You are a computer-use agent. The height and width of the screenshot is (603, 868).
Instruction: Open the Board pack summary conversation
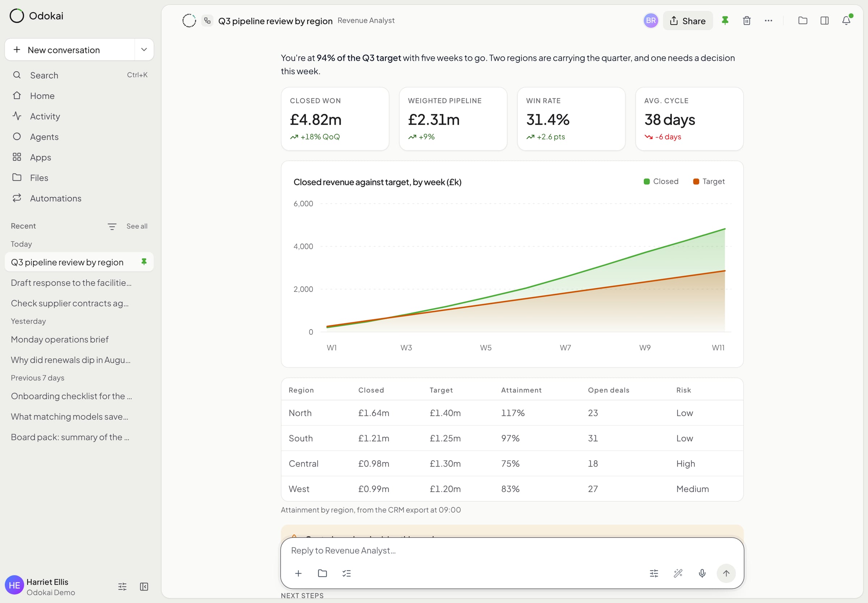pos(79,437)
